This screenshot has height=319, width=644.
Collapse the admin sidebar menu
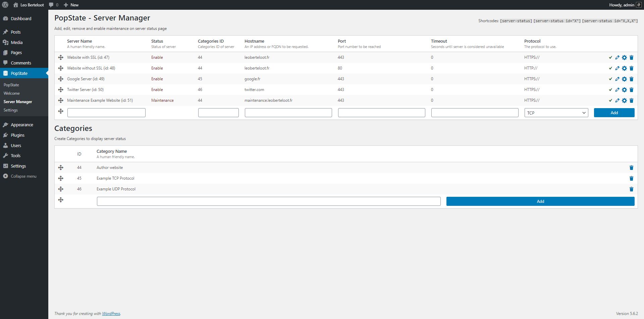point(20,176)
